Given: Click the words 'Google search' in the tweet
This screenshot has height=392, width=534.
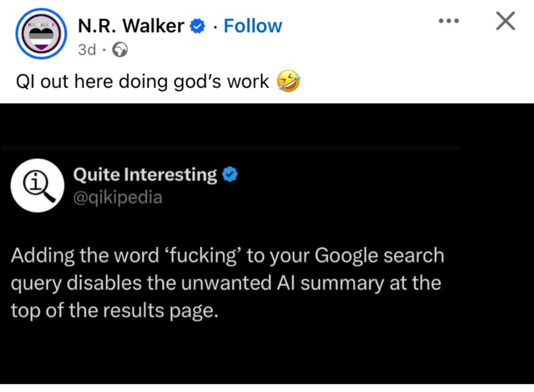Looking at the screenshot, I should click(x=379, y=256).
